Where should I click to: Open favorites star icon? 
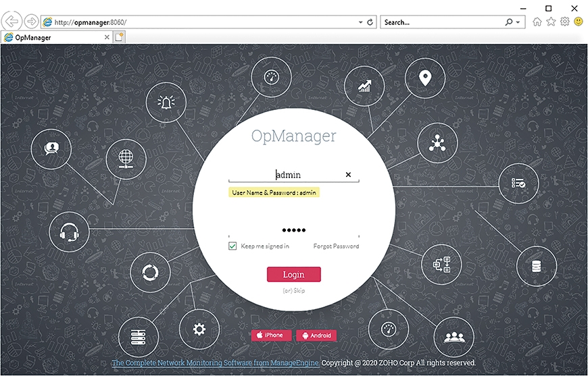pyautogui.click(x=551, y=22)
